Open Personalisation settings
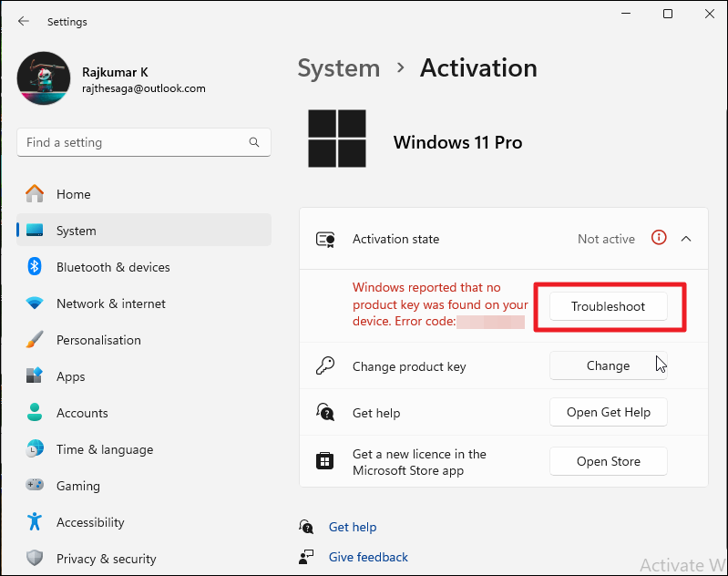 [x=144, y=340]
